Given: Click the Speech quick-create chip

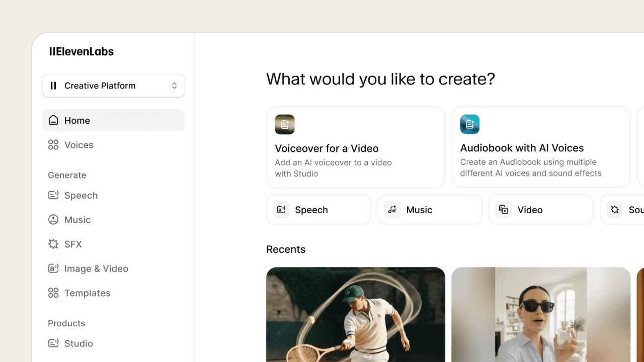Looking at the screenshot, I should (318, 210).
